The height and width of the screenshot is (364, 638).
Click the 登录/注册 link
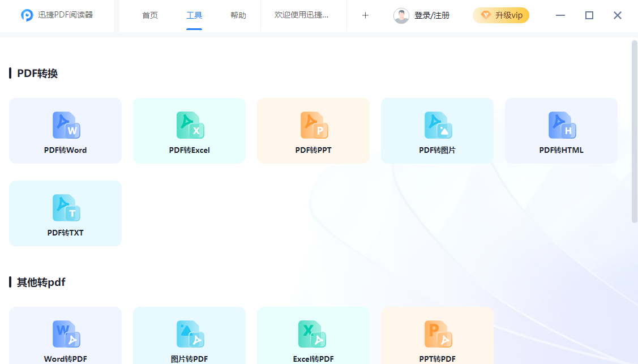click(433, 15)
